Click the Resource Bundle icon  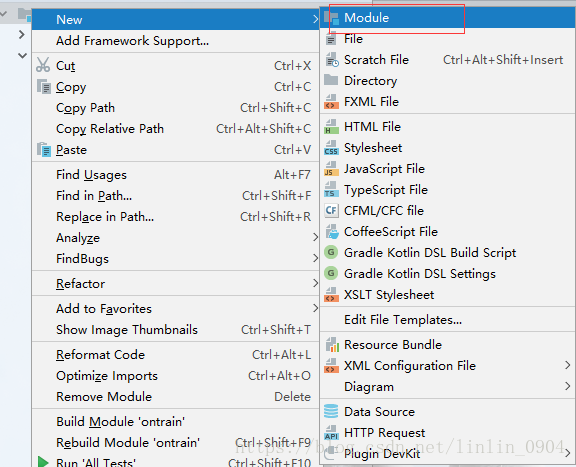(332, 345)
